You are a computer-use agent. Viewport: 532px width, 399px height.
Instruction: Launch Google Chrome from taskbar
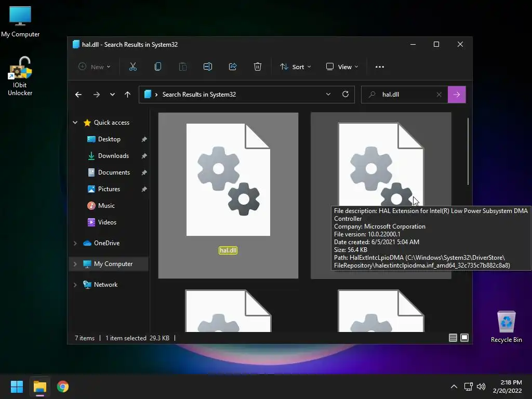pyautogui.click(x=63, y=387)
